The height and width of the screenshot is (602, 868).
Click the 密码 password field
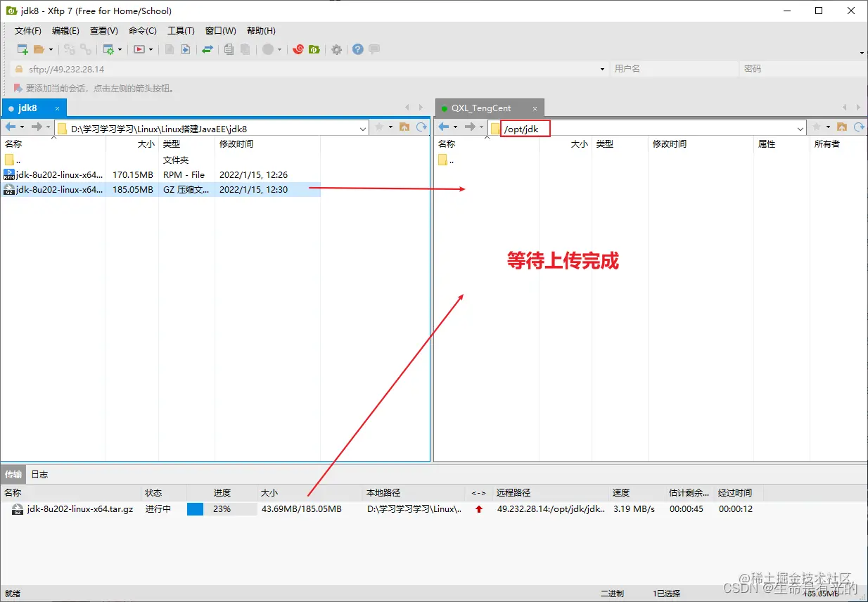[x=803, y=69]
